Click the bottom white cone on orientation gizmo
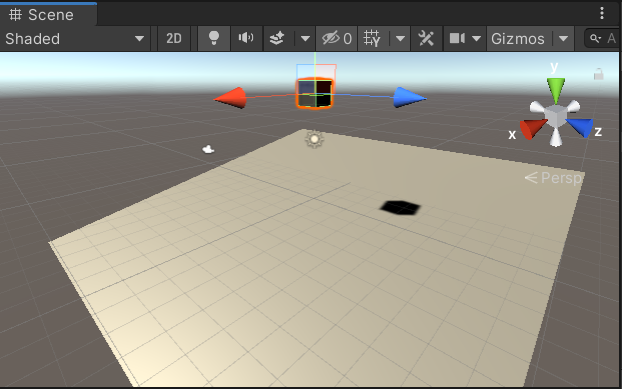 point(556,137)
